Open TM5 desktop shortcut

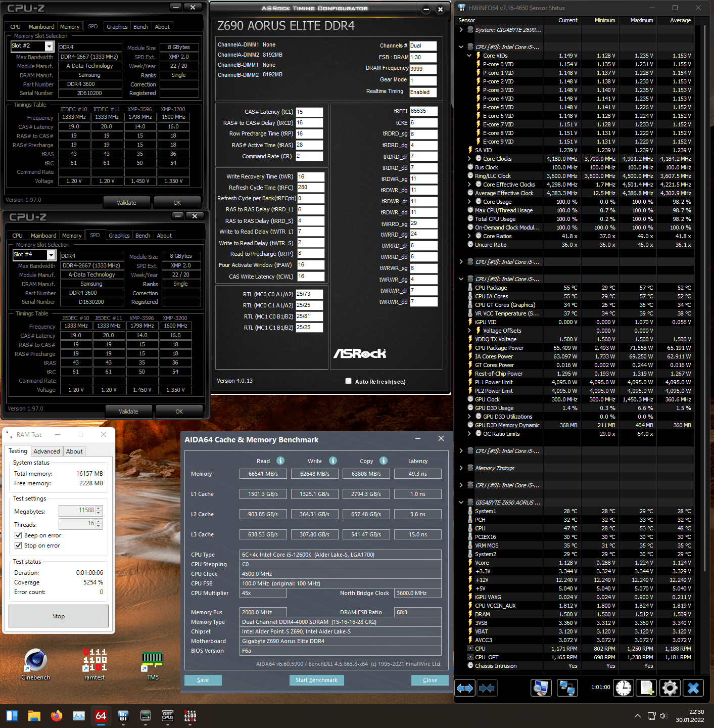(153, 664)
